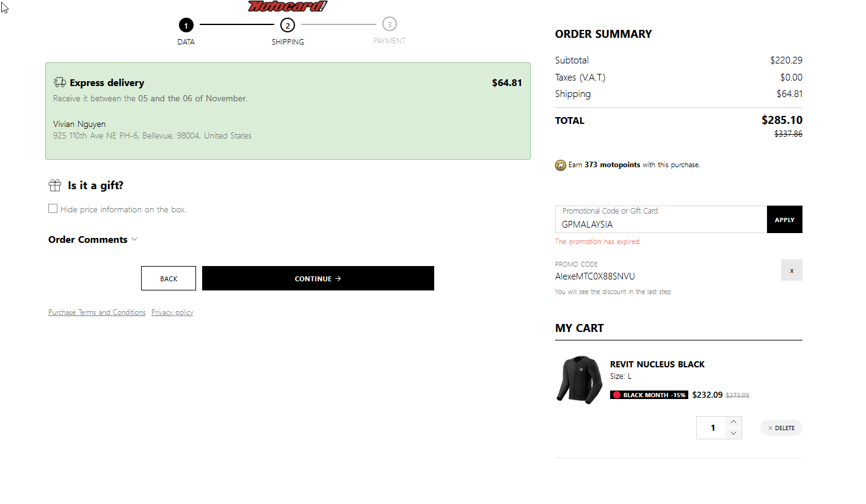Expand the Order Comments section
Image resolution: width=866 pixels, height=504 pixels.
(x=93, y=240)
